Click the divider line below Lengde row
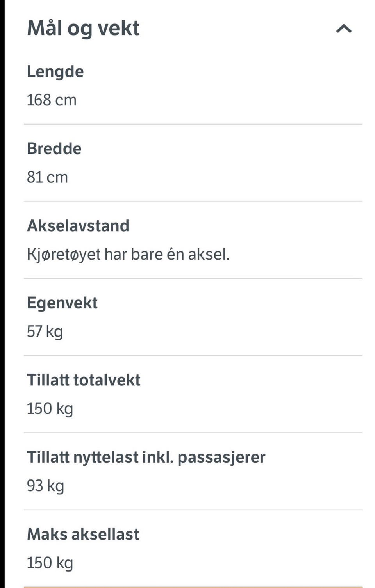The height and width of the screenshot is (588, 375). [x=193, y=124]
